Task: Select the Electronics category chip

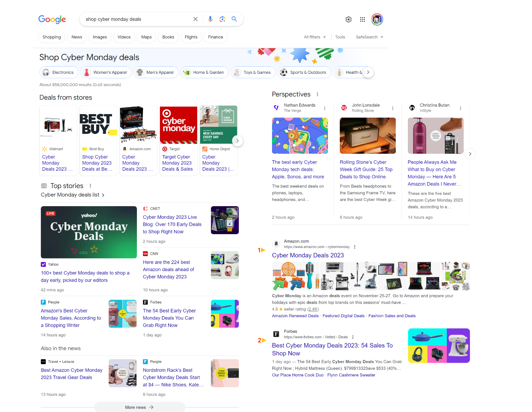Action: [59, 72]
